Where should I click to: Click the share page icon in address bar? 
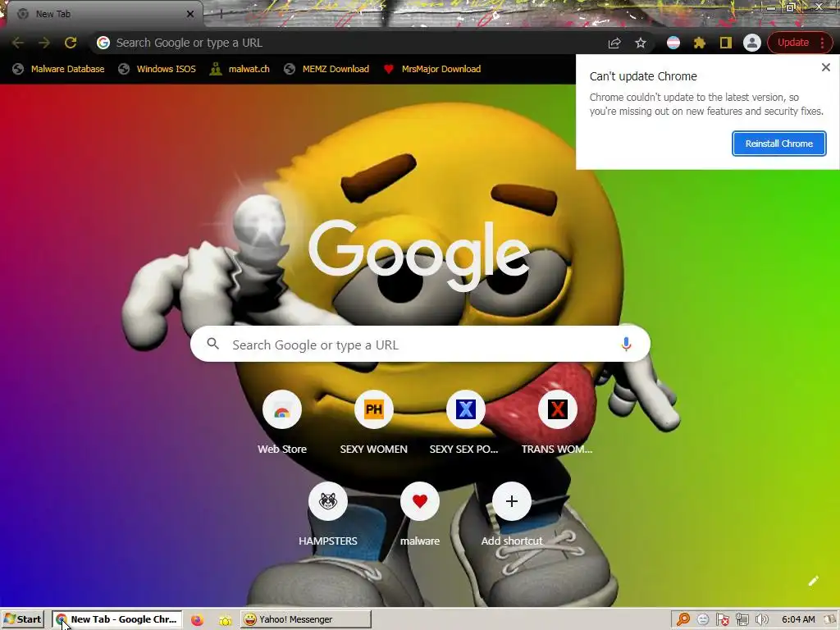pos(614,43)
